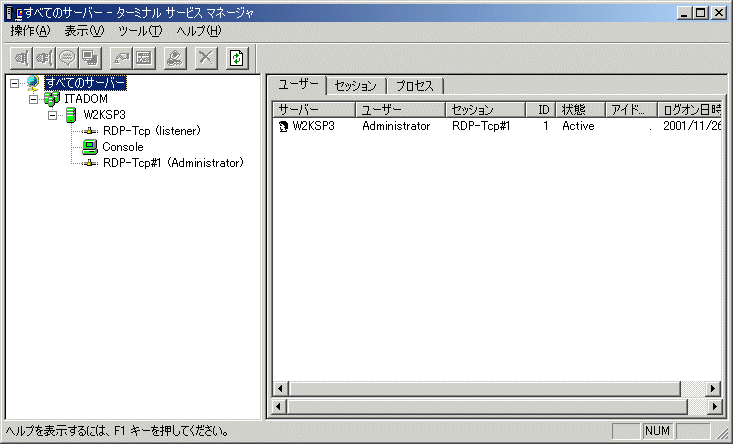The width and height of the screenshot is (733, 444).
Task: Click the Connect plug toolbar icon
Action: click(x=21, y=58)
